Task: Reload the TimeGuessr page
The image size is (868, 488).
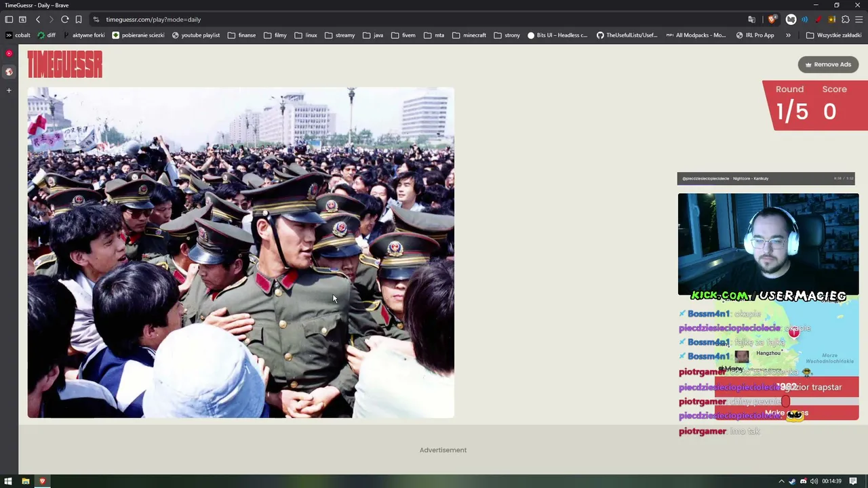Action: coord(64,20)
